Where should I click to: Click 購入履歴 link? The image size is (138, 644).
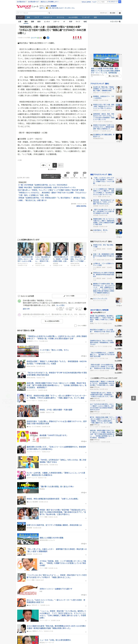[x=112, y=13]
